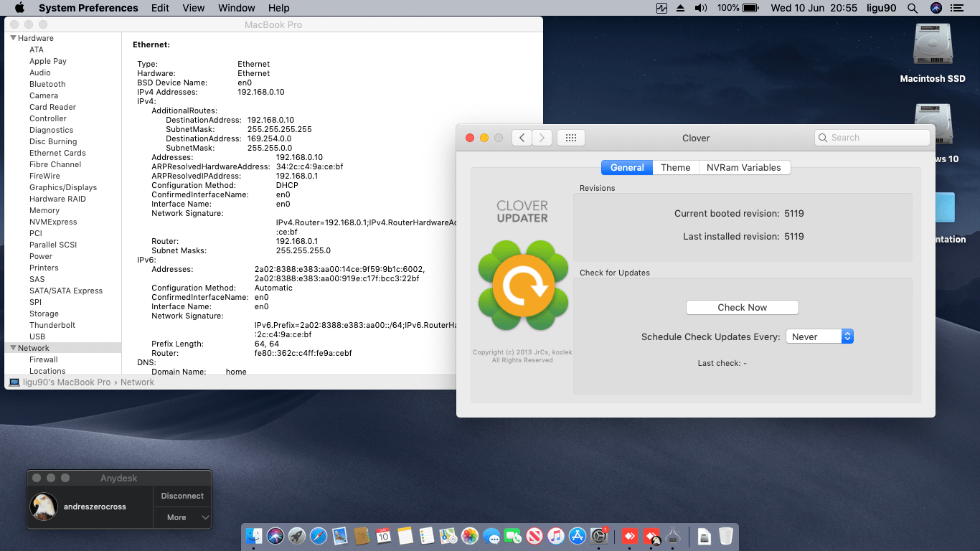Open Photos pinwheel icon in Dock
The width and height of the screenshot is (980, 551).
pos(470,536)
